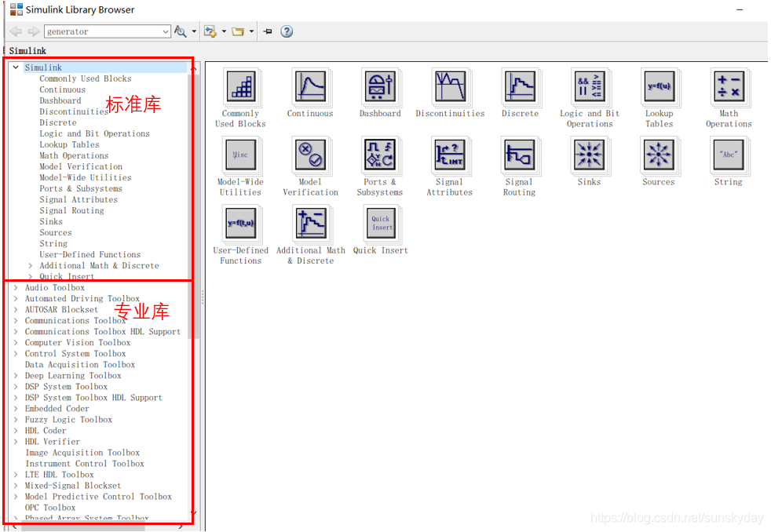Viewport: 771px width, 532px height.
Task: Open the User-Defined Functions icon
Action: [x=240, y=224]
